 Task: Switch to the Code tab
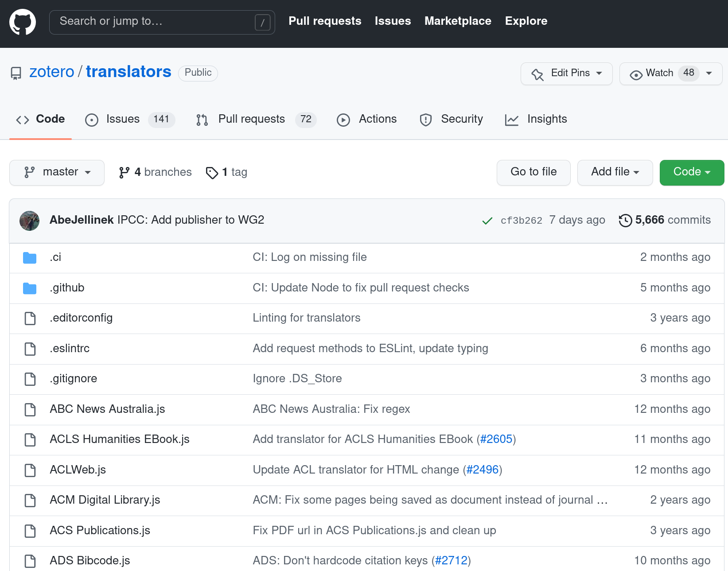pyautogui.click(x=40, y=119)
